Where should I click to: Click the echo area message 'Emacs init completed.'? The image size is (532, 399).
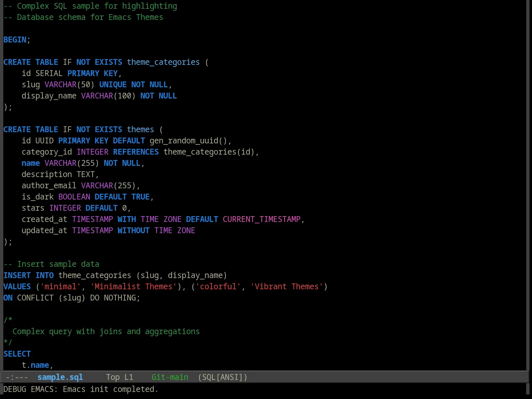click(x=111, y=389)
